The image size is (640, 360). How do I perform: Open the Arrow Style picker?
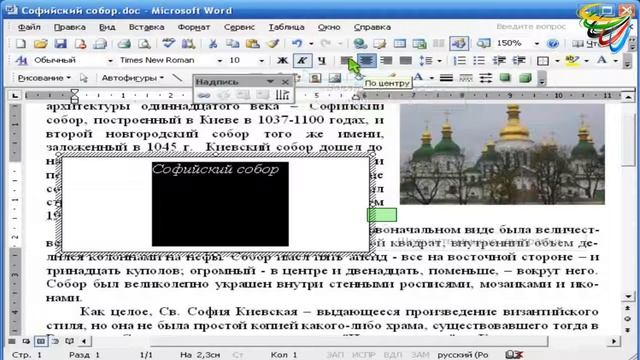(x=486, y=78)
